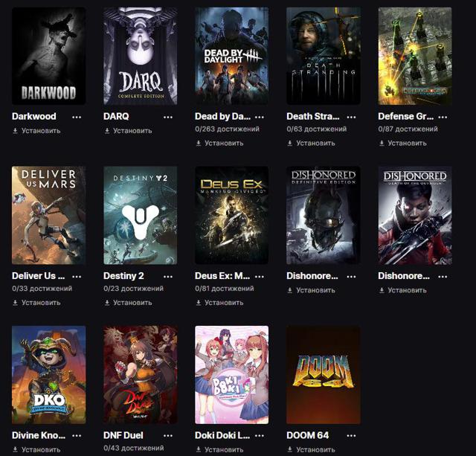The height and width of the screenshot is (456, 476).
Task: View '0/87 достижений' achievements
Action: (x=408, y=129)
